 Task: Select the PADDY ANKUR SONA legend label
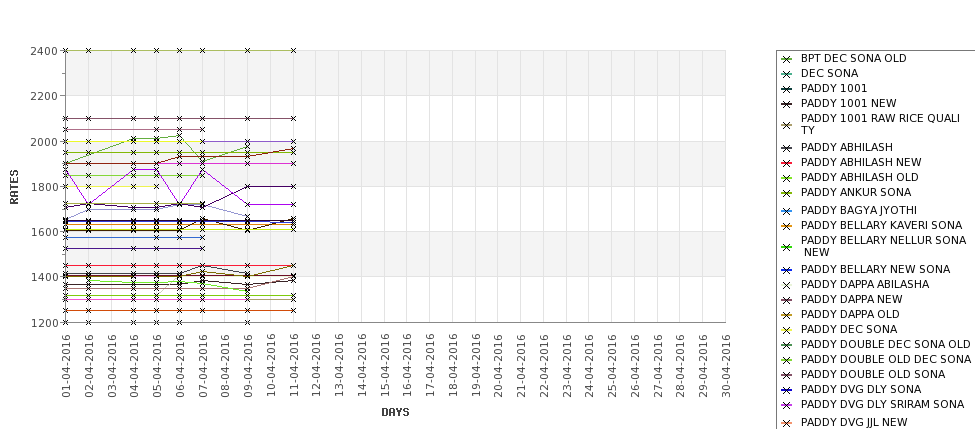tap(855, 193)
